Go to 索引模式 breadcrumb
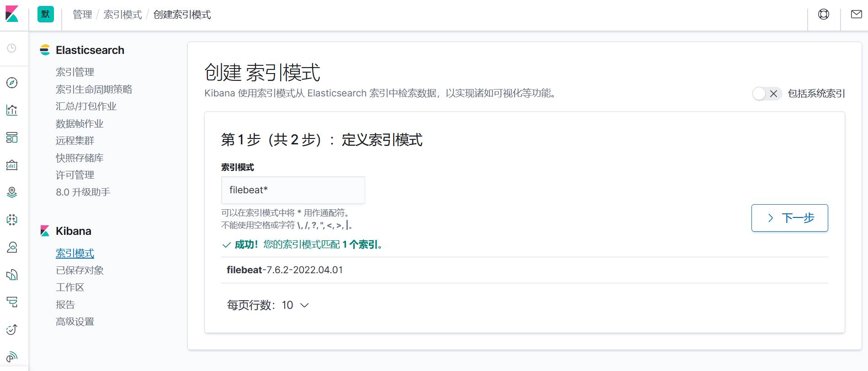Viewport: 868px width, 371px height. click(x=122, y=15)
